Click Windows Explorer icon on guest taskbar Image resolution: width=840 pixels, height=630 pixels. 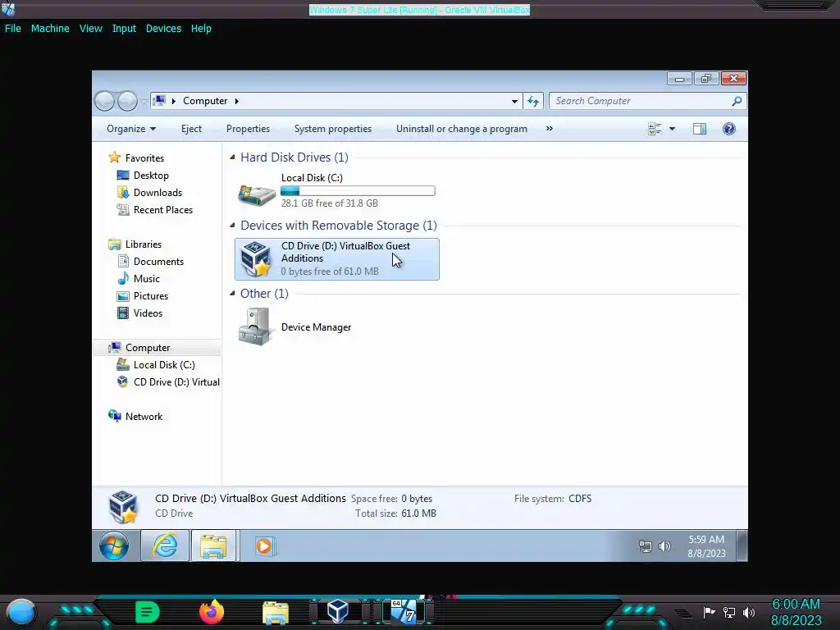(x=213, y=546)
